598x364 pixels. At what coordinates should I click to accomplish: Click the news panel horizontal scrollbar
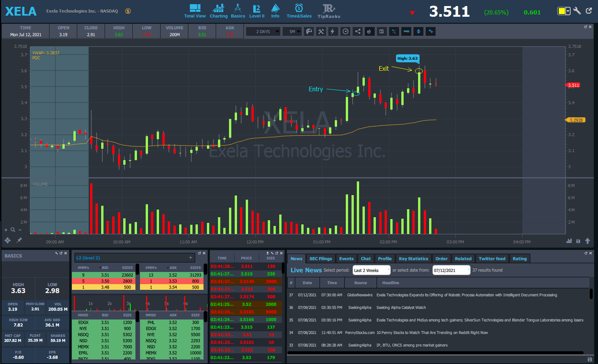click(435, 353)
